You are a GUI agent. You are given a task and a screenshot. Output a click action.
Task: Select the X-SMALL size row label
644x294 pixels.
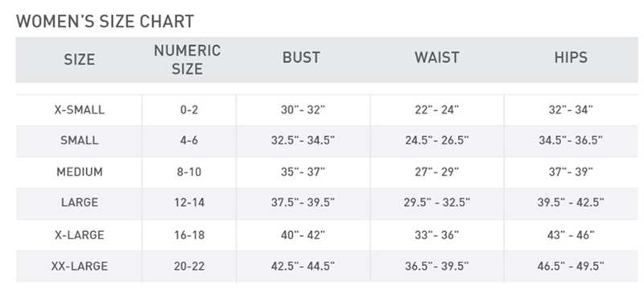(79, 110)
